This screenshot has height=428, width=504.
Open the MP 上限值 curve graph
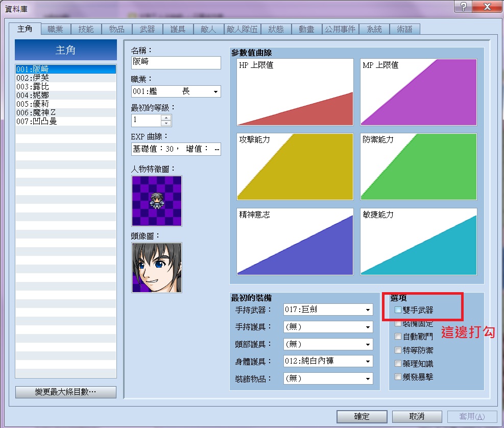coord(419,92)
